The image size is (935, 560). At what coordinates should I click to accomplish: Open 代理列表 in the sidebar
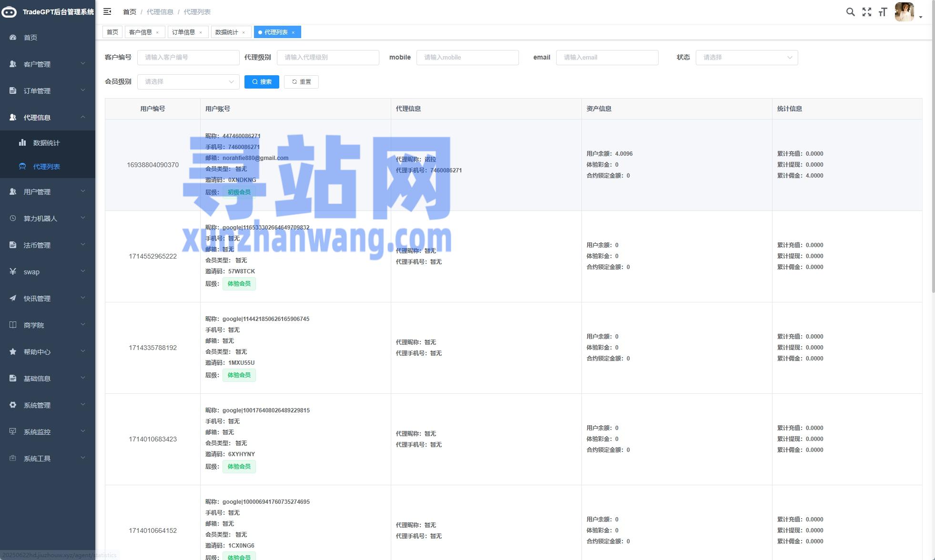point(48,166)
